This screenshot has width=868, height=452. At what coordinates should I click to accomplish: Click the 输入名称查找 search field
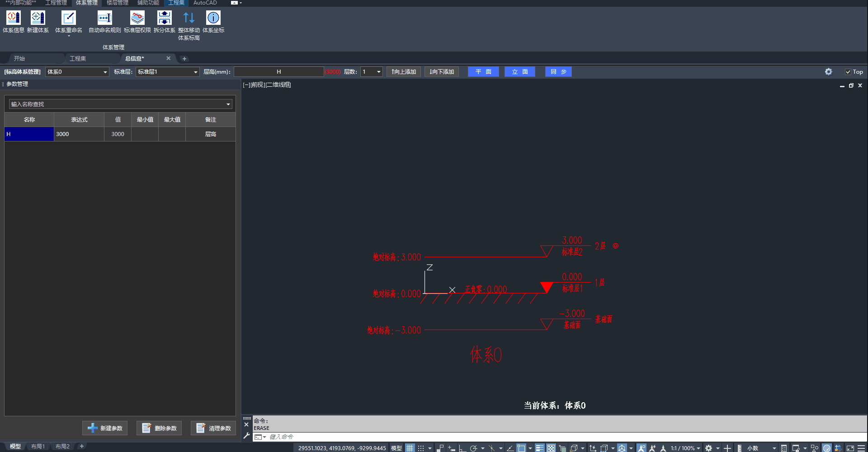[x=117, y=104]
